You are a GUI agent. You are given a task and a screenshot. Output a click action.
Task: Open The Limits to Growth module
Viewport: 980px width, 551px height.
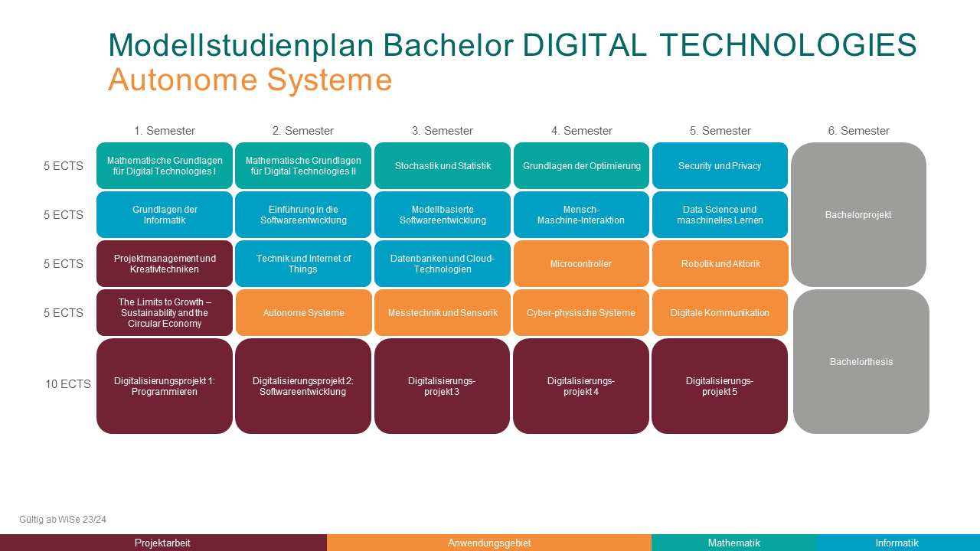point(165,312)
